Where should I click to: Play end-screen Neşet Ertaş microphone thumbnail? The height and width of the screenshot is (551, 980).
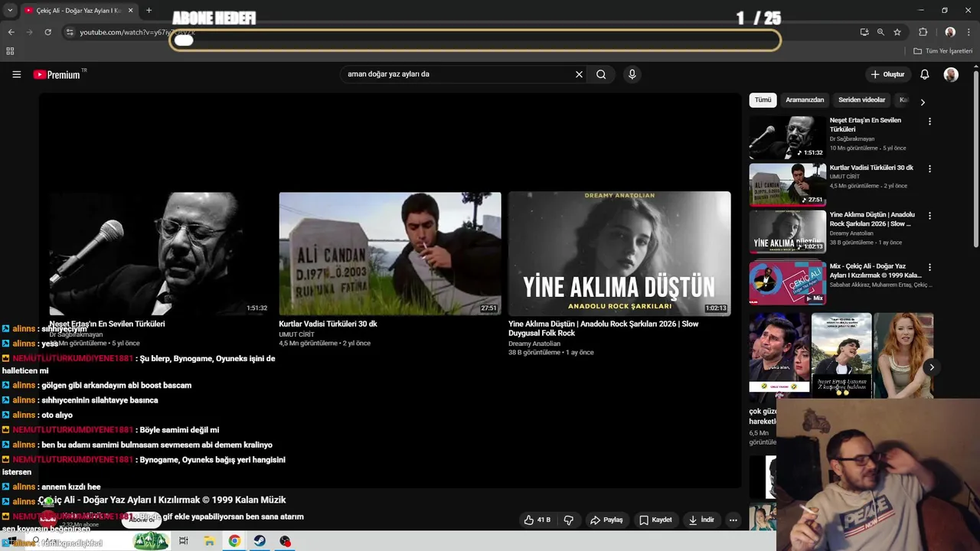point(160,253)
